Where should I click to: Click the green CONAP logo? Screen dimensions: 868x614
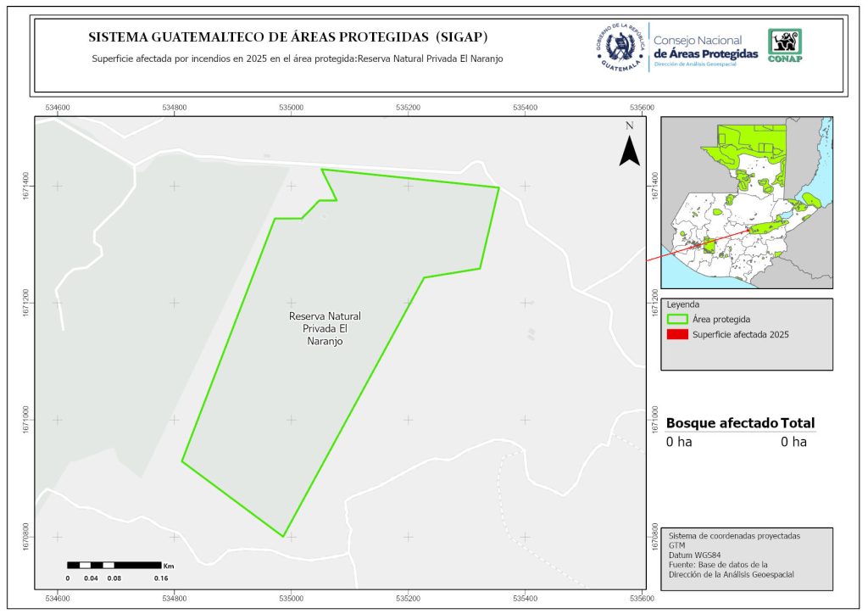click(x=784, y=46)
